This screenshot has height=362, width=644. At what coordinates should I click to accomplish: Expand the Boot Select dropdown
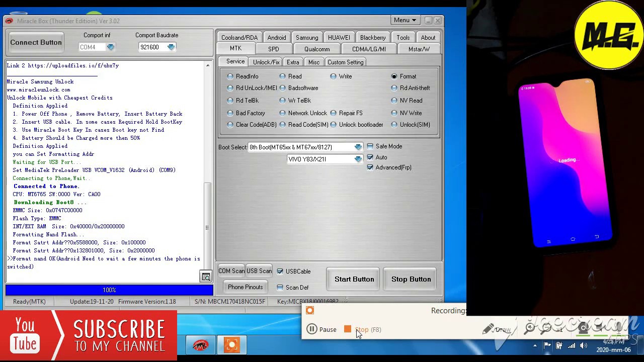coord(358,147)
